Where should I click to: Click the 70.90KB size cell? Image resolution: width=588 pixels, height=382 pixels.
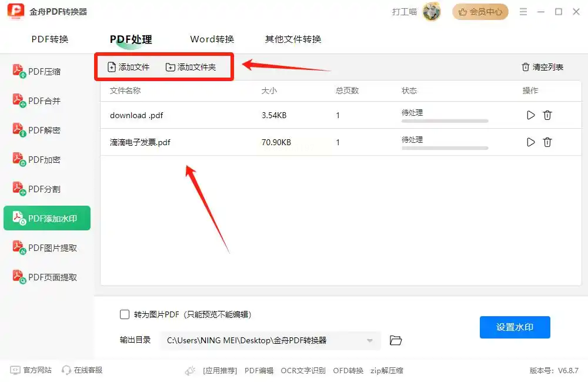(x=276, y=142)
